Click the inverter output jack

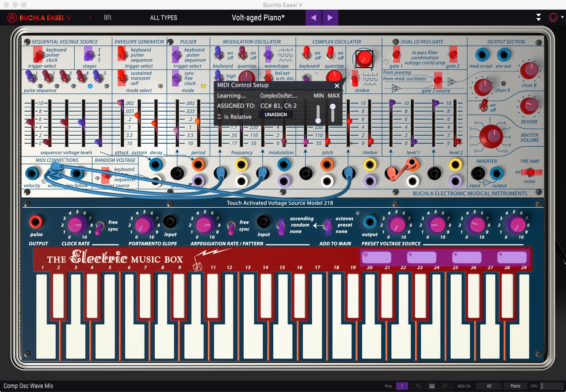[497, 173]
